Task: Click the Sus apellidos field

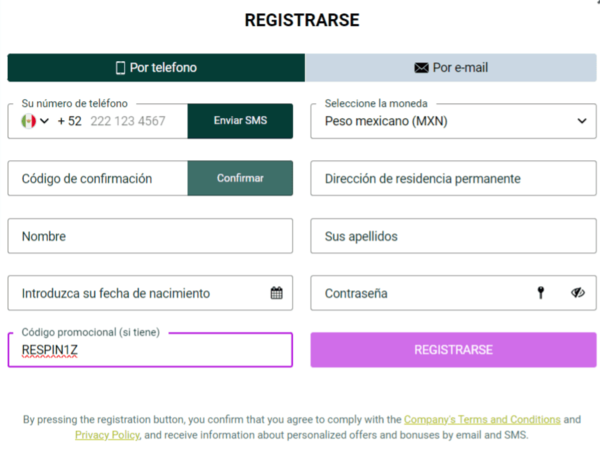Action: (453, 237)
